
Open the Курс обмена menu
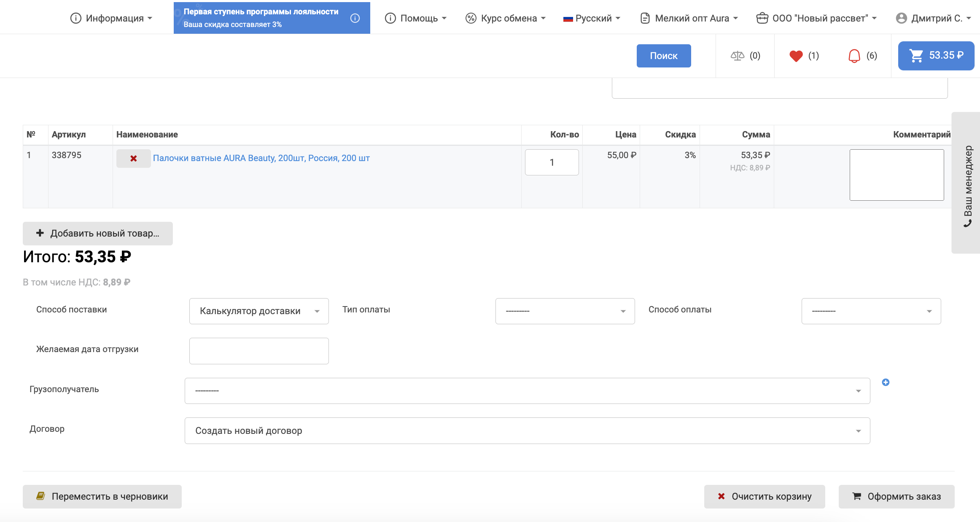[x=505, y=18]
